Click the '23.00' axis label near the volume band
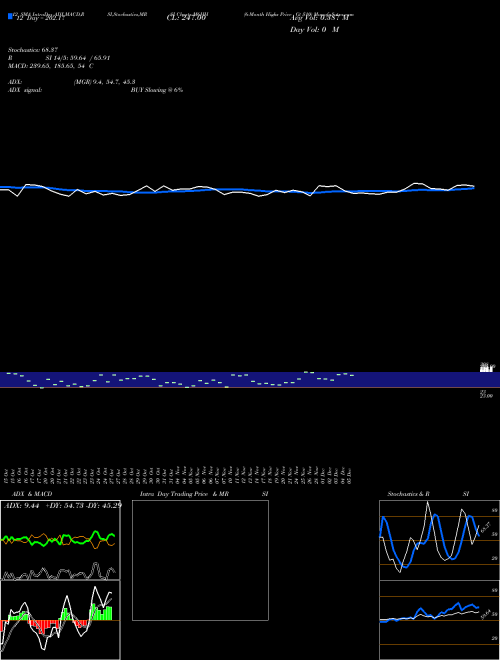Image resolution: width=500 pixels, height=660 pixels. 486,397
